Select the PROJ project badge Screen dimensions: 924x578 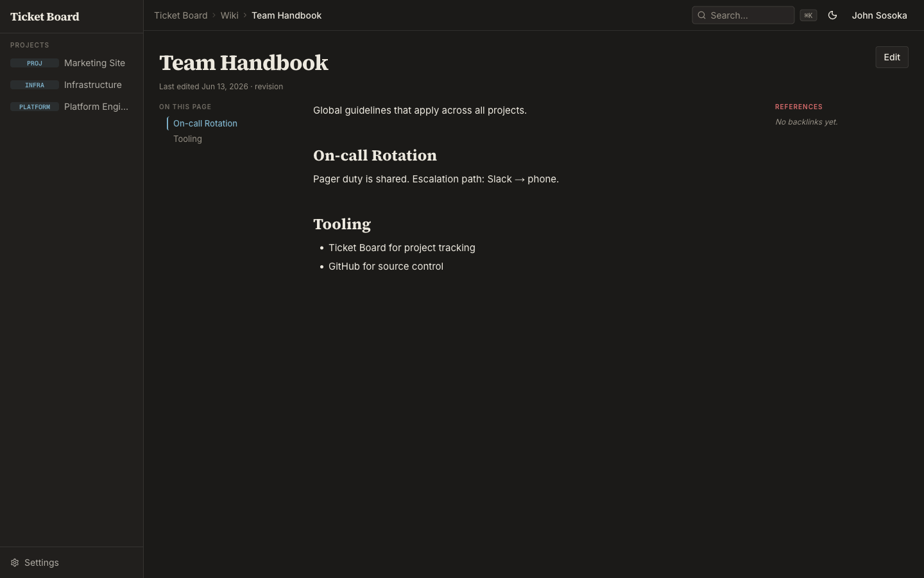coord(35,63)
